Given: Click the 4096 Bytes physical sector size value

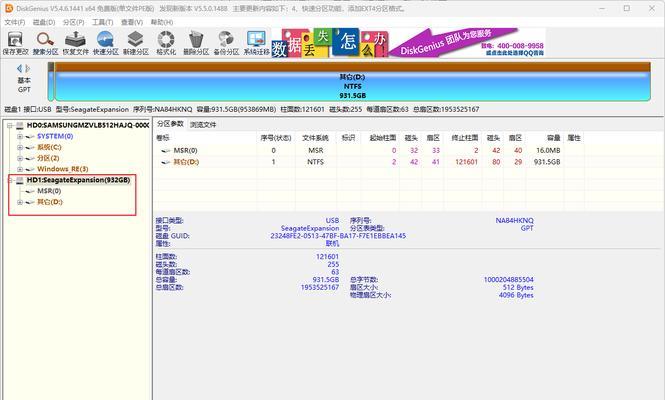Looking at the screenshot, I should [x=516, y=295].
